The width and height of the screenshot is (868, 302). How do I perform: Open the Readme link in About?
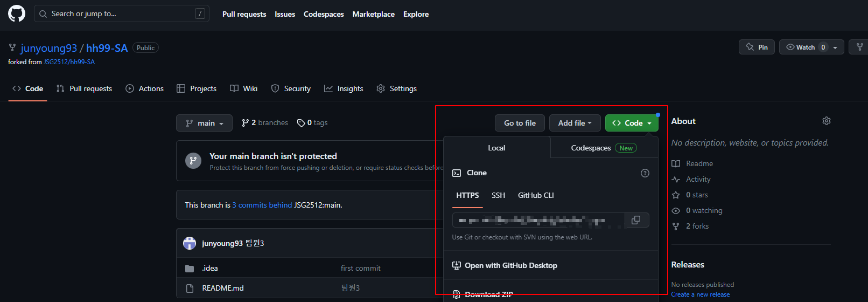(x=692, y=163)
